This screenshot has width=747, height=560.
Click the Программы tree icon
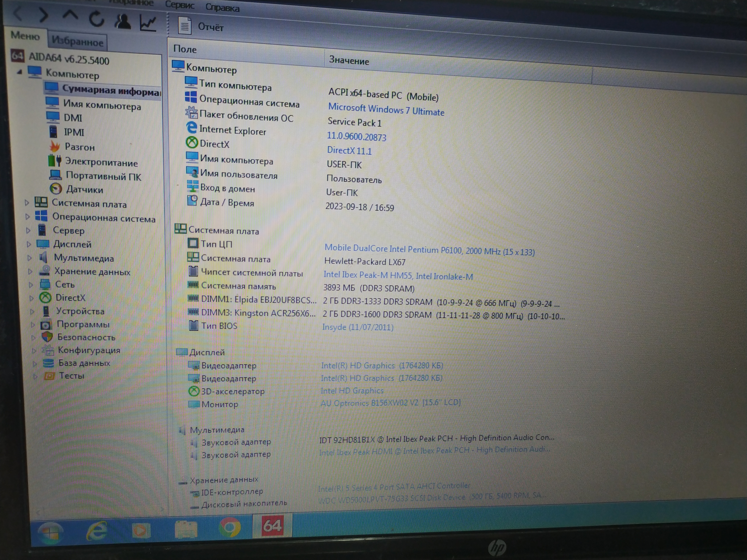(46, 325)
